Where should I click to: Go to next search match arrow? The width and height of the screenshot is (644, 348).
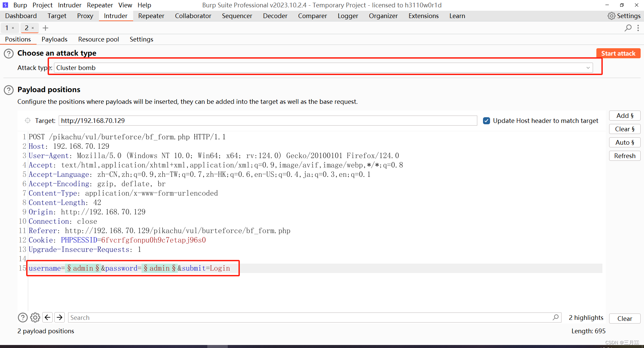click(60, 318)
